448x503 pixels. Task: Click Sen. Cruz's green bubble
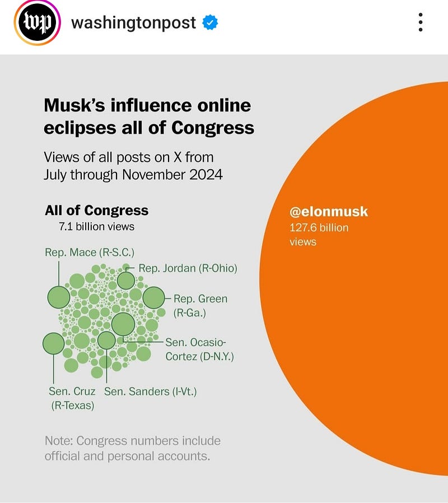54,343
